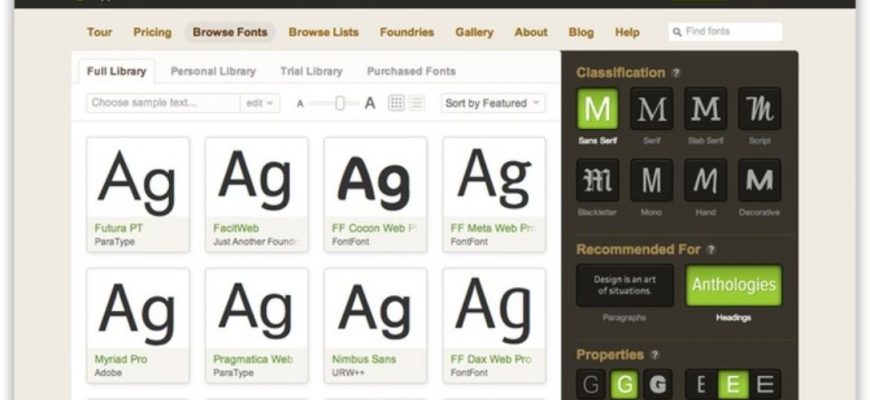Click the large A size icon
870x400 pixels.
point(370,103)
